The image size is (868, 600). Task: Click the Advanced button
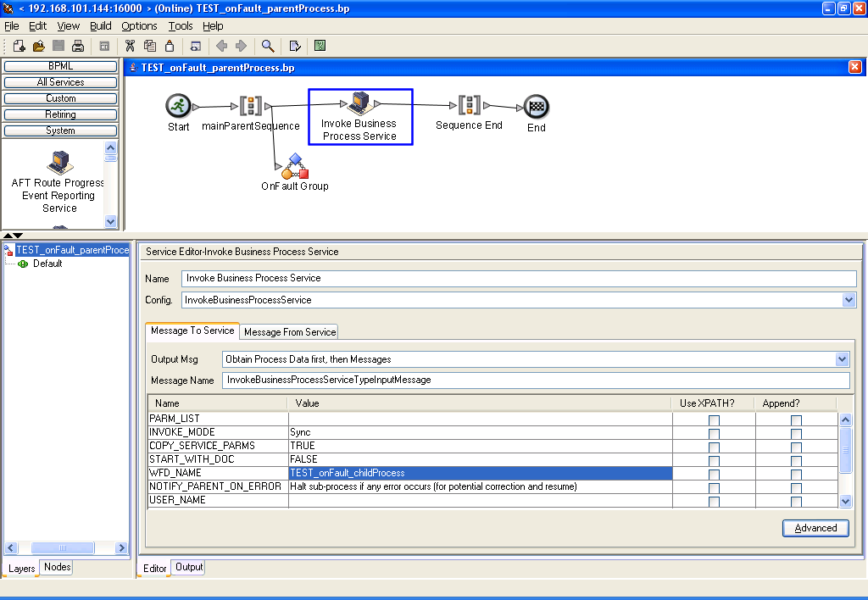[815, 528]
